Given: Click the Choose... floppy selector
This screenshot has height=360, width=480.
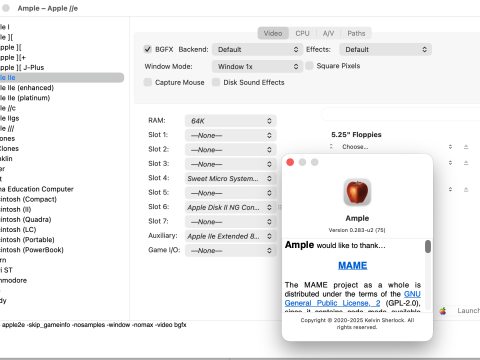Looking at the screenshot, I should tap(395, 147).
